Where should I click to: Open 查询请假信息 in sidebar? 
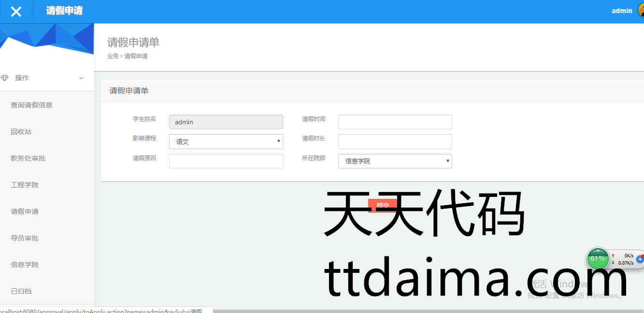[x=31, y=105]
